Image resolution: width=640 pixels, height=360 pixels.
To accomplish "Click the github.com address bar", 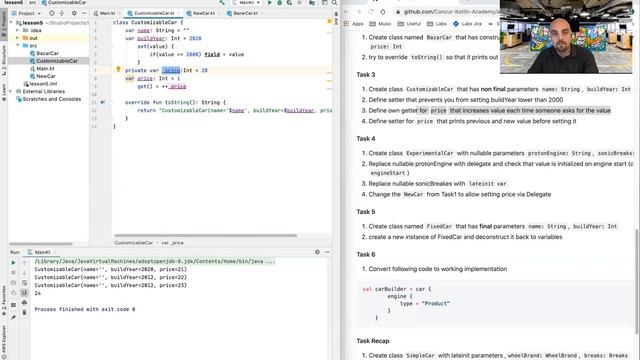I will click(447, 12).
